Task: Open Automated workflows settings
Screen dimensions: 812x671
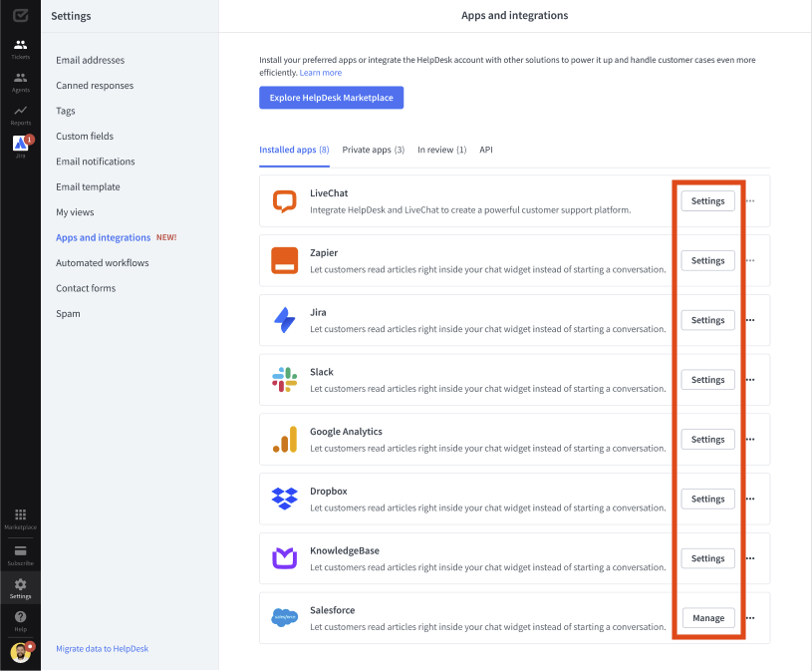Action: [x=102, y=263]
